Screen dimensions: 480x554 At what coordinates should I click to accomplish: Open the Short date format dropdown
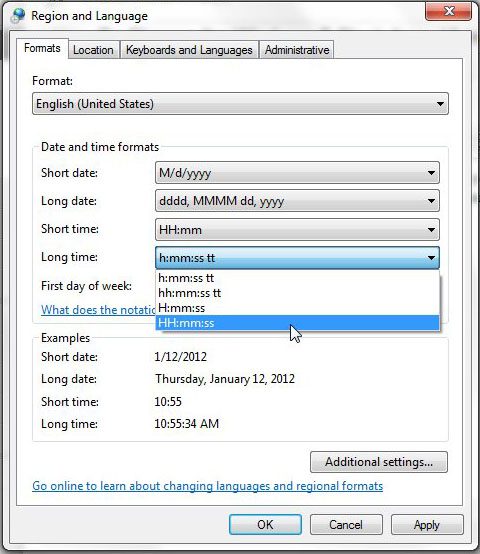click(297, 173)
